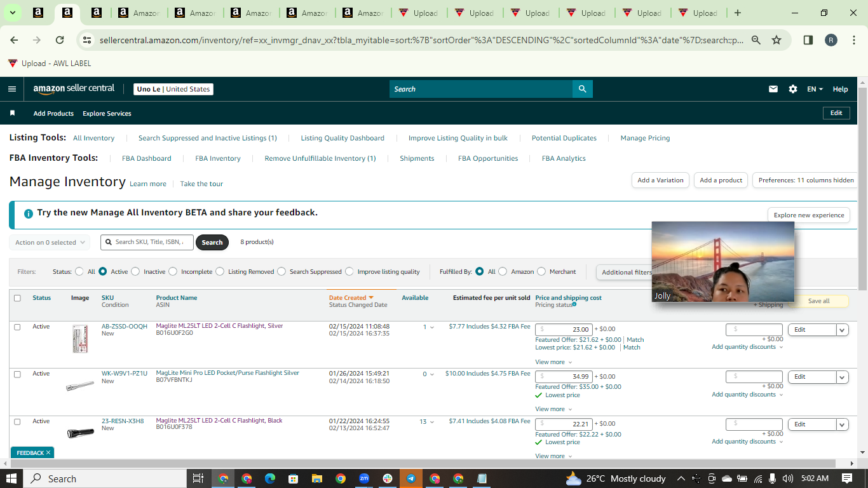
Task: Open Telegram from the taskbar
Action: tap(411, 478)
